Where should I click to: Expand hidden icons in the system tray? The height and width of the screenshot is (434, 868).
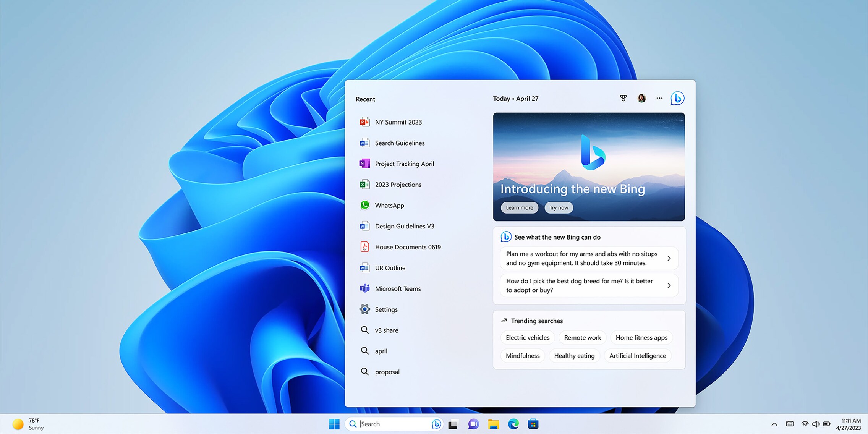pyautogui.click(x=774, y=424)
